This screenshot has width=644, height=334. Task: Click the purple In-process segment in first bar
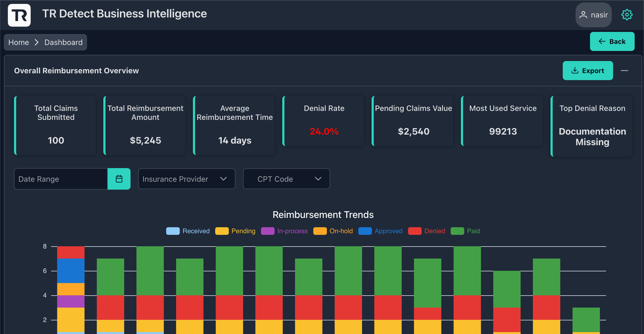point(71,301)
